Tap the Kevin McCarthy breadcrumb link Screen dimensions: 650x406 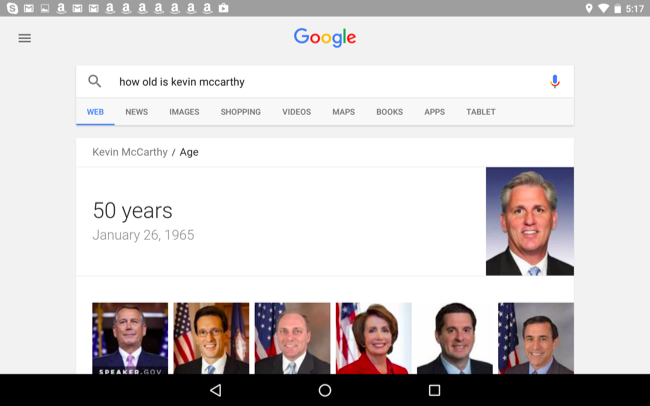tap(129, 152)
